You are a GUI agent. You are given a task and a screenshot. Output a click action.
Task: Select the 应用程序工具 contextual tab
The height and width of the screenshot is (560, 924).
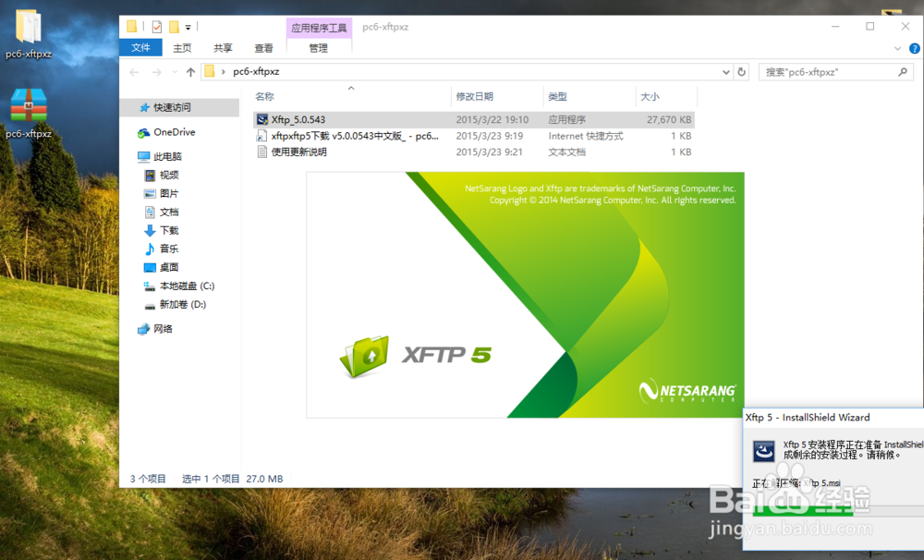(319, 28)
